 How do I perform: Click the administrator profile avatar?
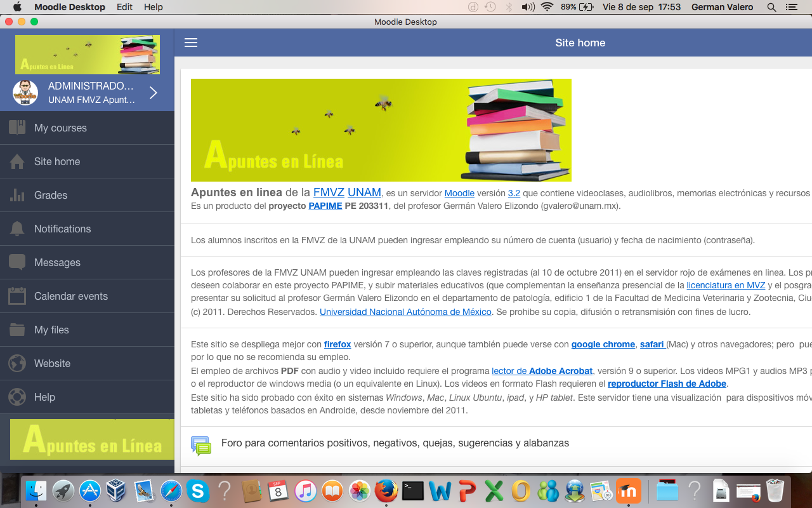tap(25, 93)
